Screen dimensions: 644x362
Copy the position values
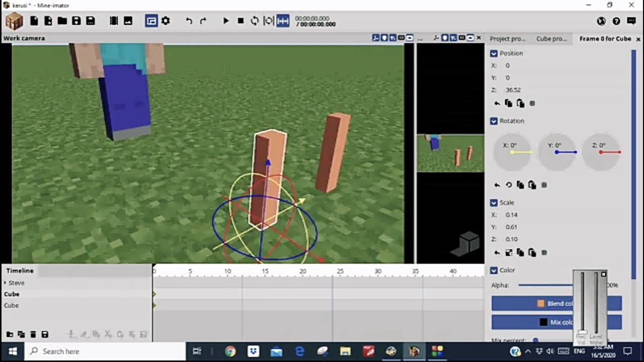point(509,104)
